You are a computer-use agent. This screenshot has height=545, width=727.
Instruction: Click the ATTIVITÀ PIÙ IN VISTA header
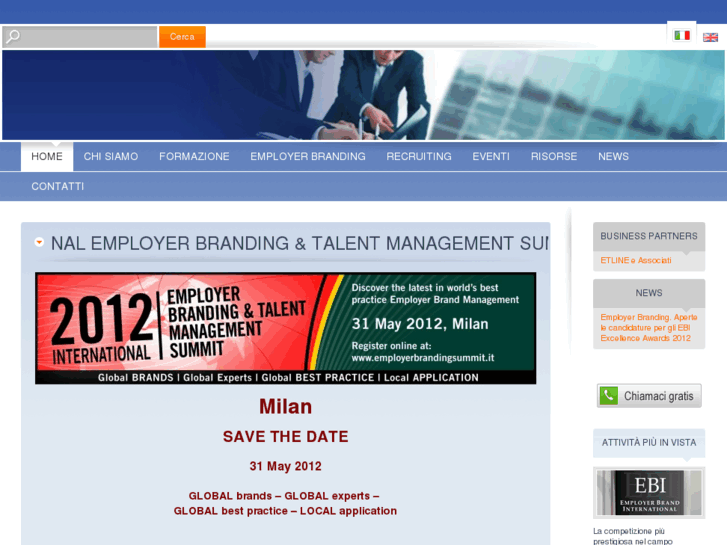tap(649, 442)
